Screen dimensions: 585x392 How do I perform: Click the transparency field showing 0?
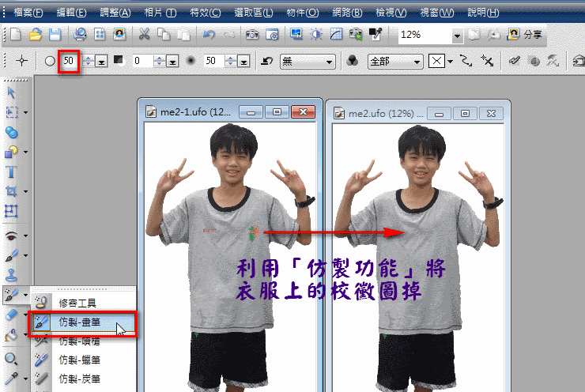[143, 61]
